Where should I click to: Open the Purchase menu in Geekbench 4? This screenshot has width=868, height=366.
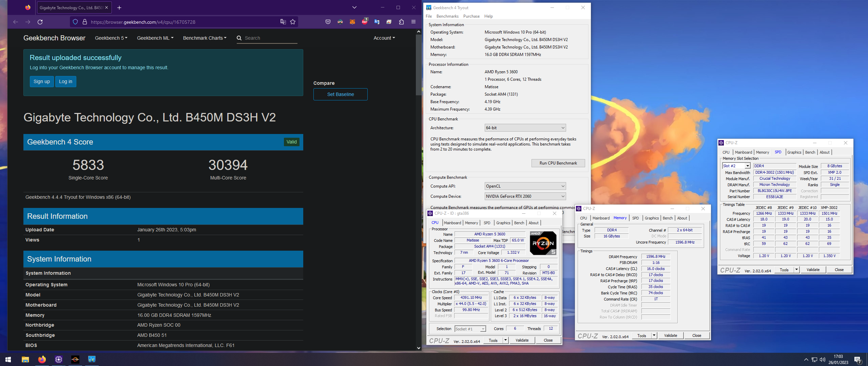click(471, 16)
